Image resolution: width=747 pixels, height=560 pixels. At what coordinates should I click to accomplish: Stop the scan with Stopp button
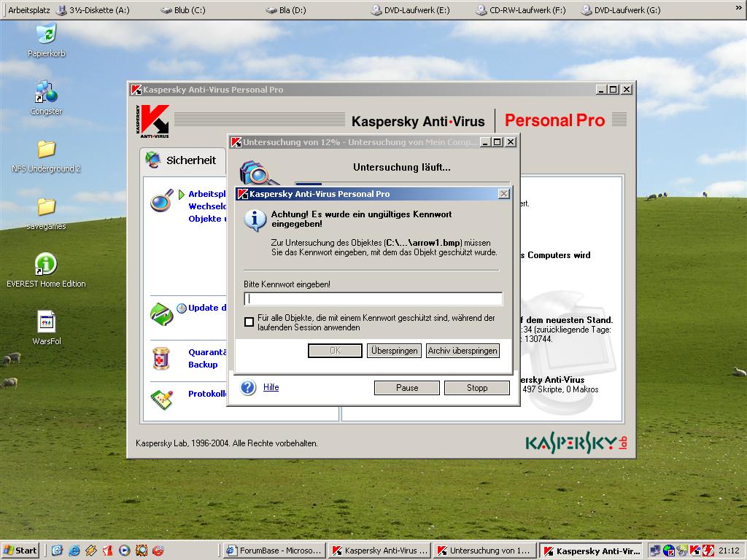477,388
